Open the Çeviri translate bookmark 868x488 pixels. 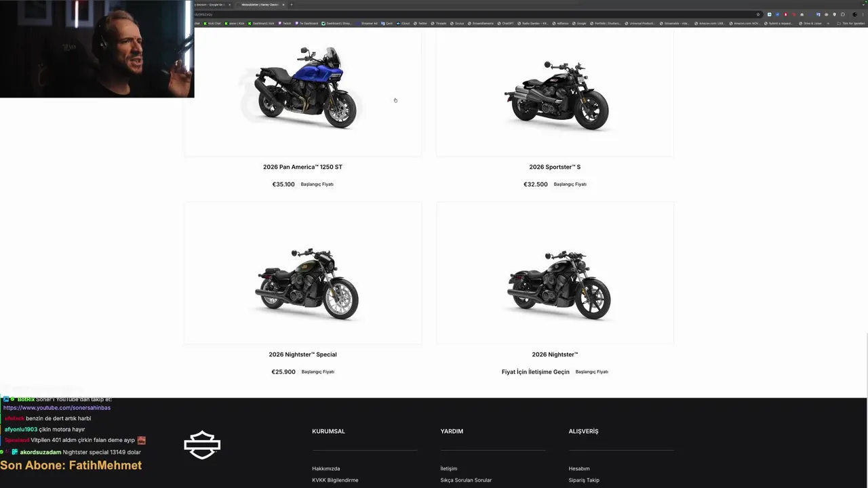pos(387,23)
